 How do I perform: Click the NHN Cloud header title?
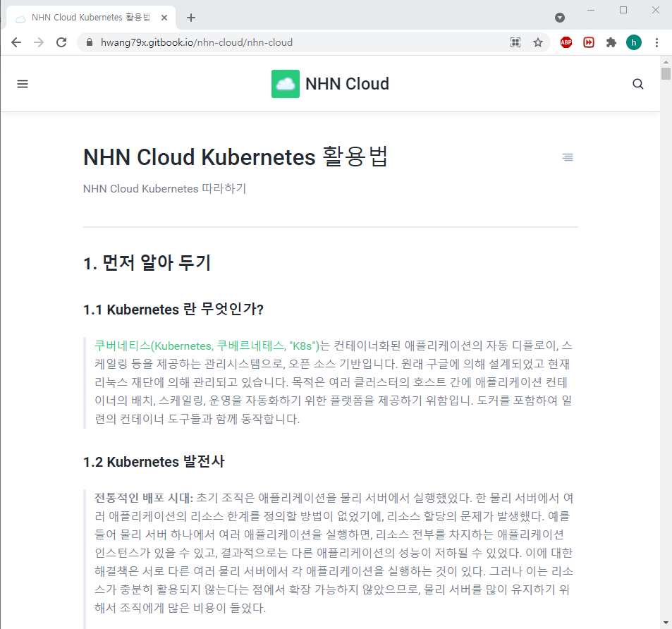347,84
